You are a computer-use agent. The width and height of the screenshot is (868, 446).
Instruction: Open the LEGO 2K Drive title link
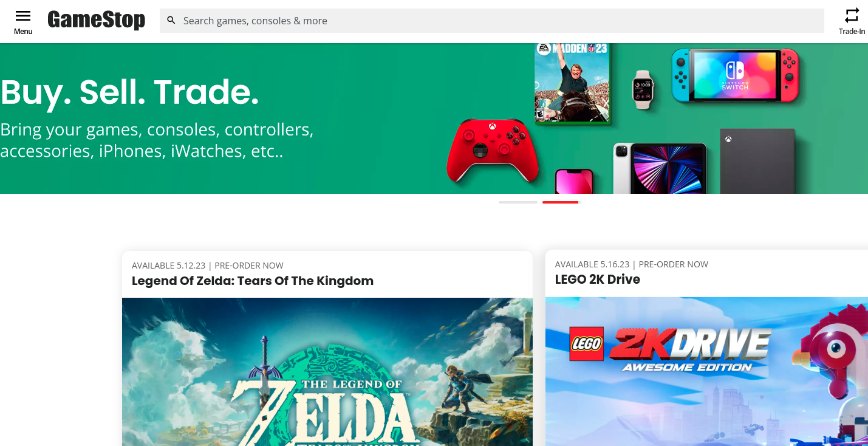pyautogui.click(x=598, y=280)
